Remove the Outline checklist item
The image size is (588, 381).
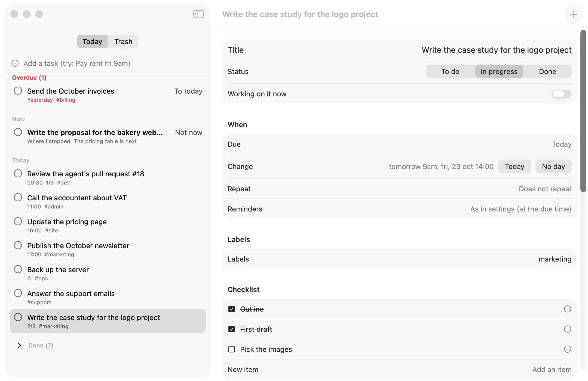567,309
